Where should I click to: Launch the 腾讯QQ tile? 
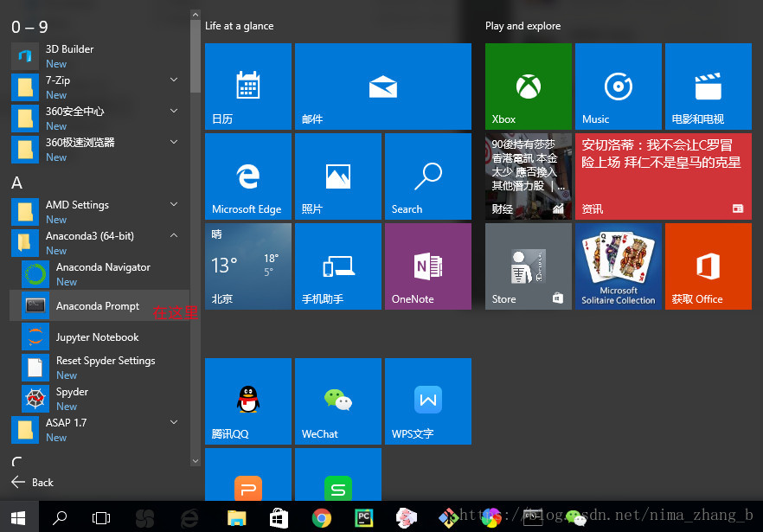point(248,401)
